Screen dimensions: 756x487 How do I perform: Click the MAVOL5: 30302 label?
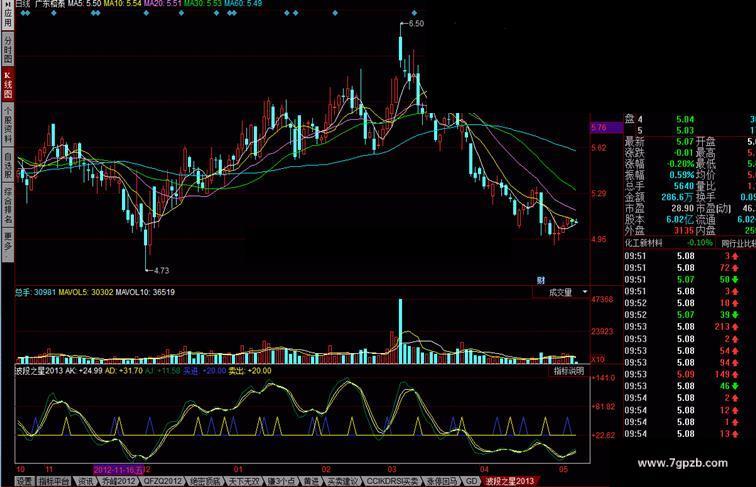(x=86, y=292)
